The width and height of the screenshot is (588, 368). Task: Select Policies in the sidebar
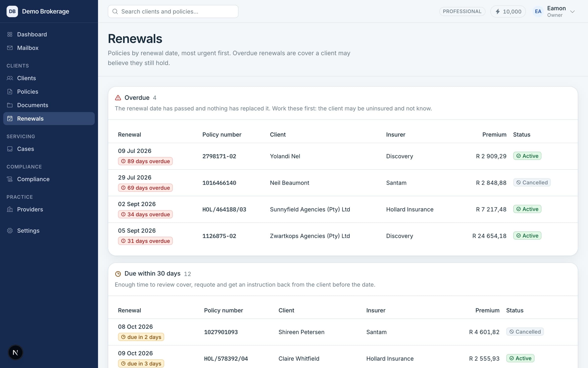point(49,92)
